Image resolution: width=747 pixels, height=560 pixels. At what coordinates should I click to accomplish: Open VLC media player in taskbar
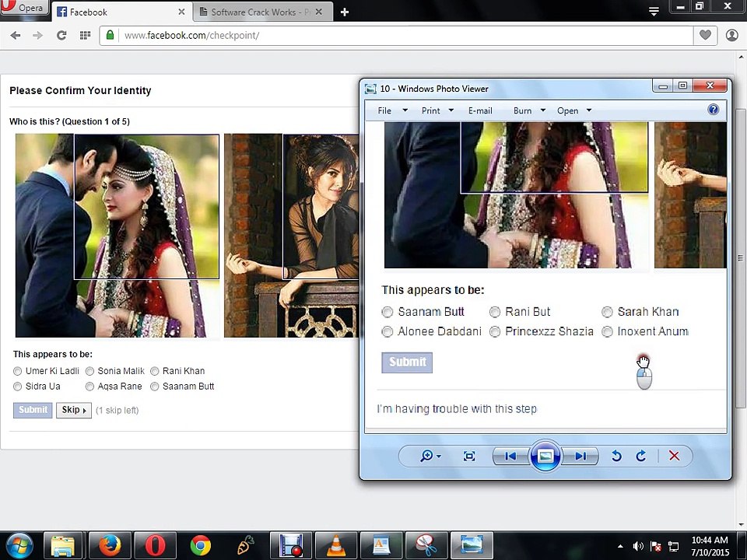[336, 546]
